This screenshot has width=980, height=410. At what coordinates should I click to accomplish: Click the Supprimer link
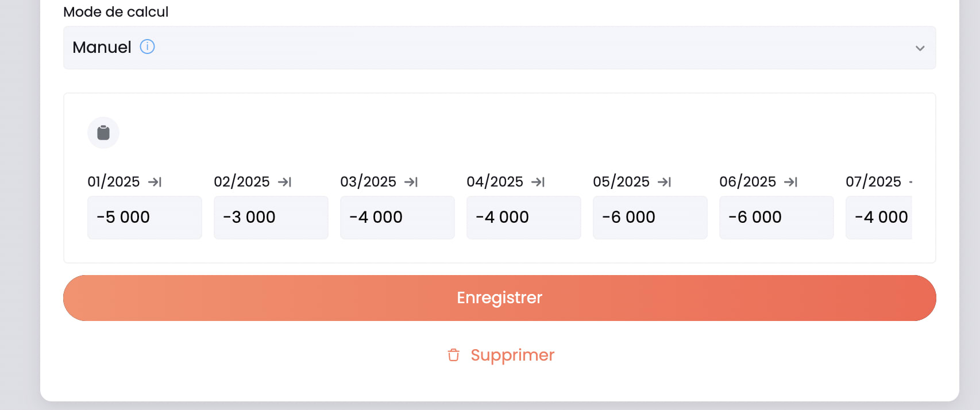pyautogui.click(x=512, y=355)
